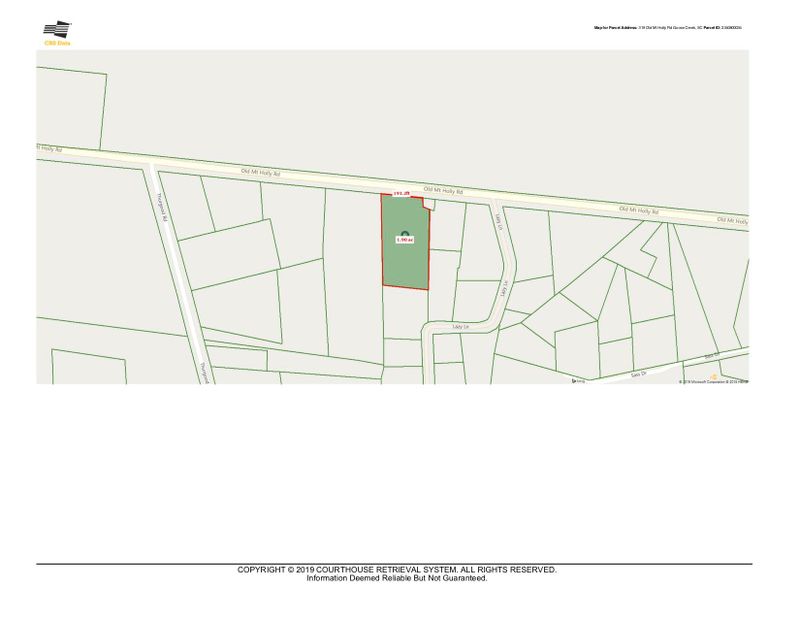Viewport: 800px width, 618px height.
Task: Click 'Information Deemed Reliable But Not Guaranteed.' text
Action: [x=397, y=579]
